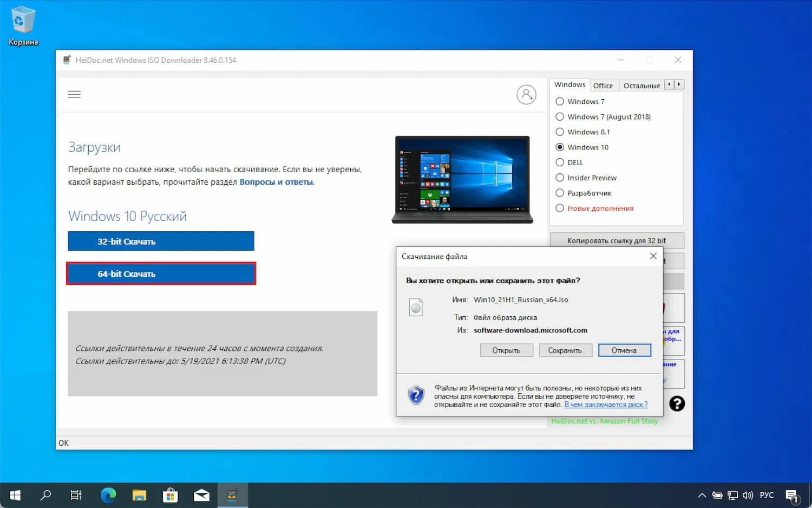Select the Windows 8.1 radio button
This screenshot has width=812, height=508.
coord(559,132)
